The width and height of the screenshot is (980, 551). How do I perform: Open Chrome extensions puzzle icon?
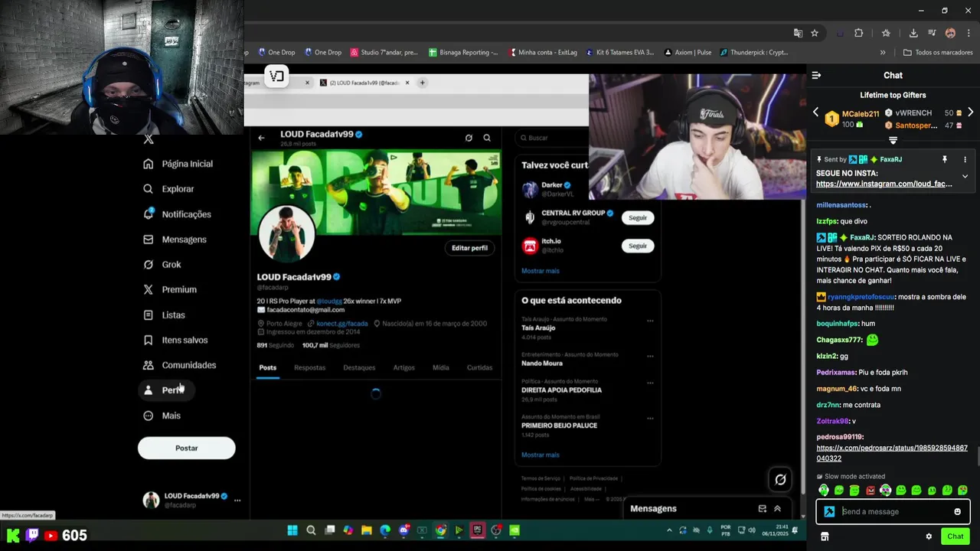pyautogui.click(x=858, y=33)
